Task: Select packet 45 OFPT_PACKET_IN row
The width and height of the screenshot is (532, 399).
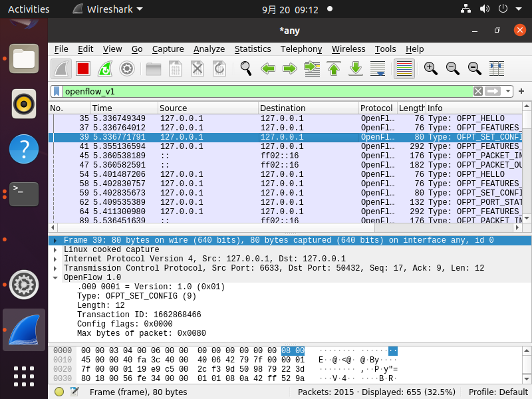Action: point(285,156)
